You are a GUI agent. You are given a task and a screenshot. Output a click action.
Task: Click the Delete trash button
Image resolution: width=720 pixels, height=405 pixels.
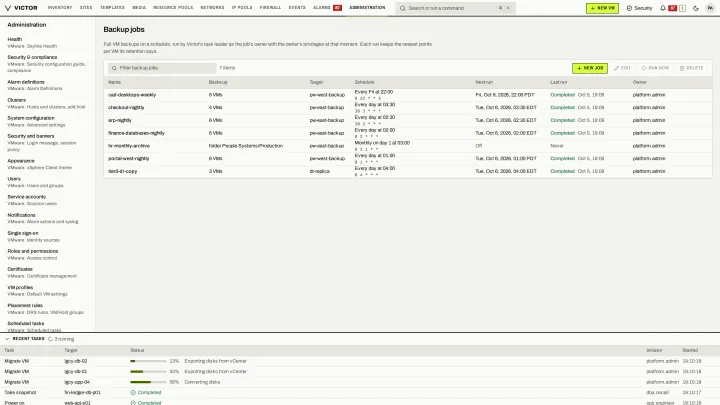coord(692,68)
